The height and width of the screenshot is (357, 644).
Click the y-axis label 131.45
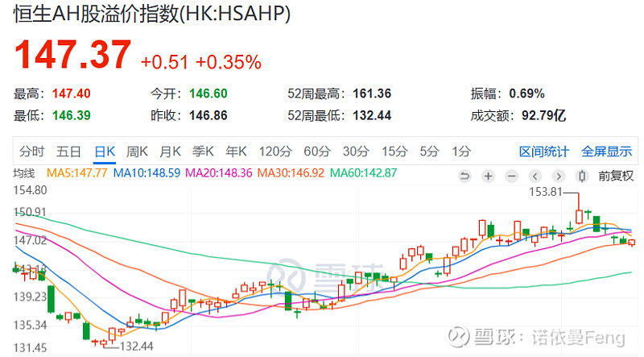(30, 348)
